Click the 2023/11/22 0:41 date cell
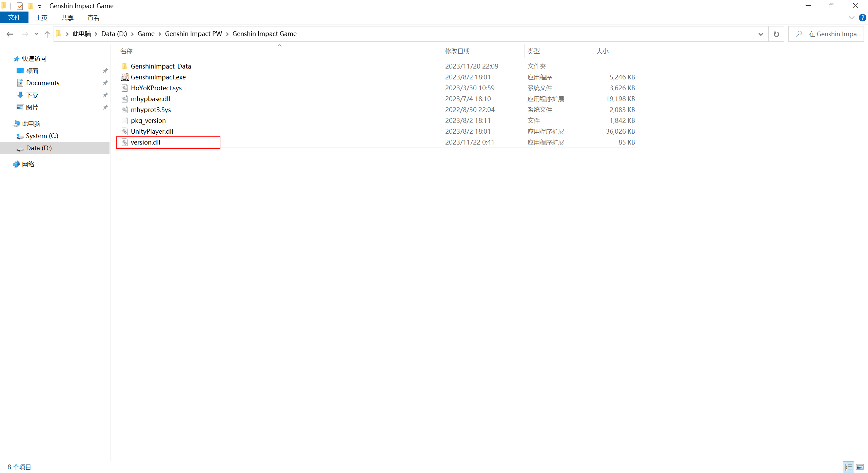868x473 pixels. click(470, 142)
